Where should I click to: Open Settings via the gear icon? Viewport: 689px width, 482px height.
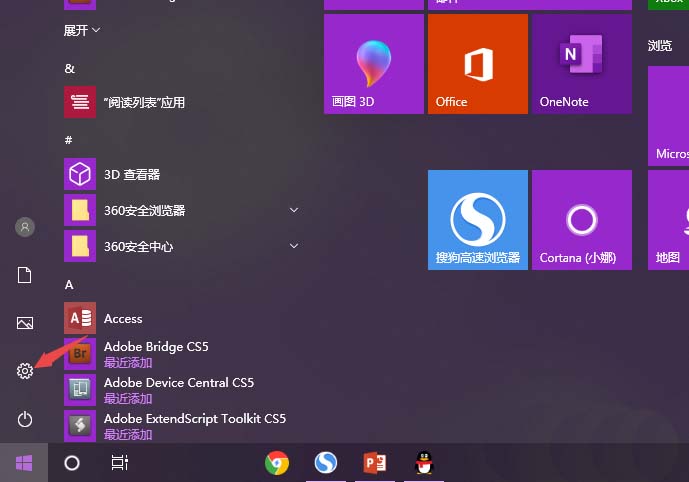coord(25,371)
